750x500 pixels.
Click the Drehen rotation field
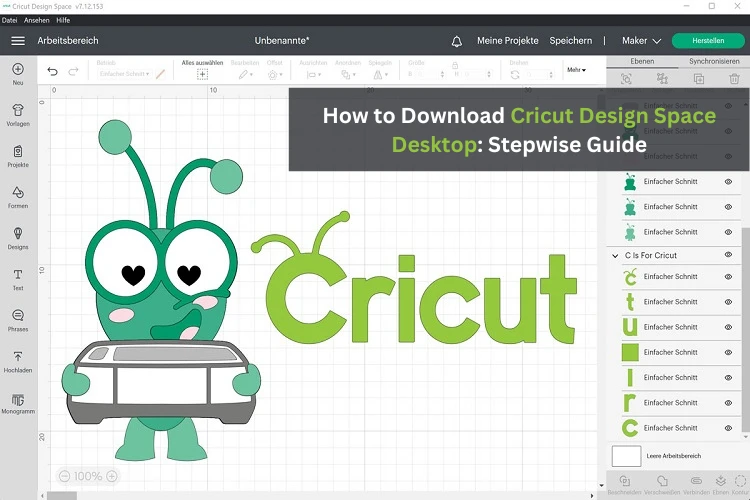point(539,75)
